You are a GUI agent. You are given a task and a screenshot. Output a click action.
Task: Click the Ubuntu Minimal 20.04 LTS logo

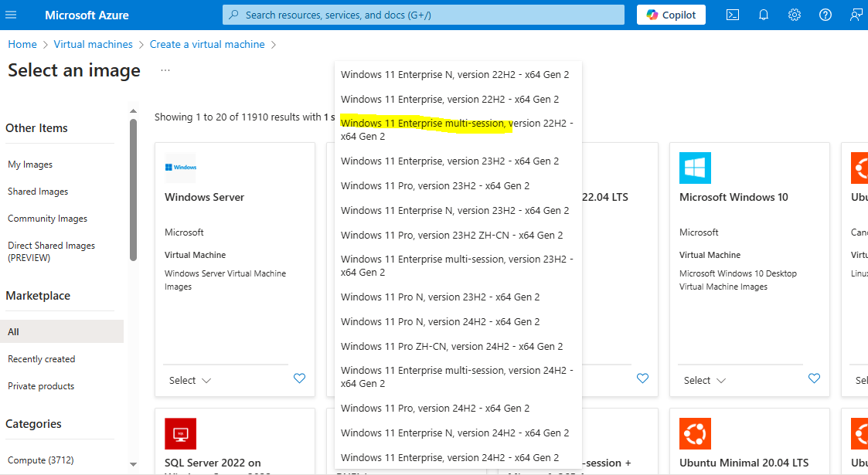tap(696, 433)
